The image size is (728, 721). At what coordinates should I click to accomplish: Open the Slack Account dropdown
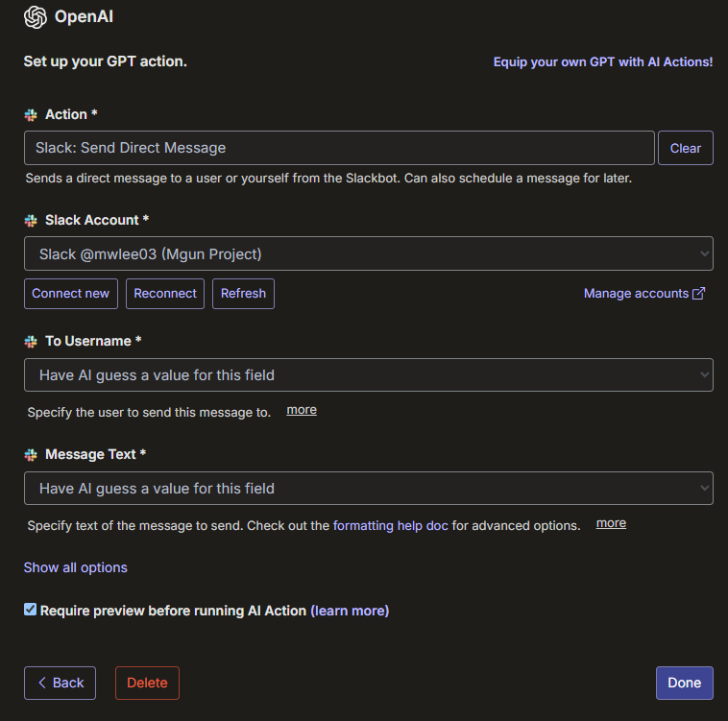tap(369, 253)
